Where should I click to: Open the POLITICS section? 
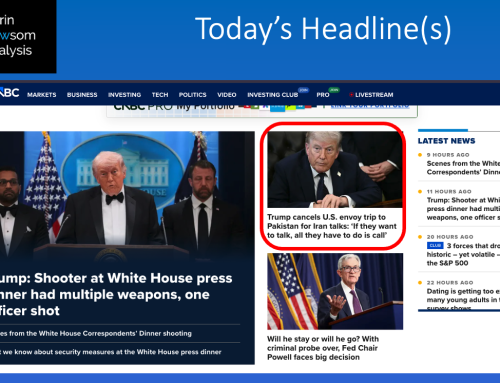(x=193, y=95)
